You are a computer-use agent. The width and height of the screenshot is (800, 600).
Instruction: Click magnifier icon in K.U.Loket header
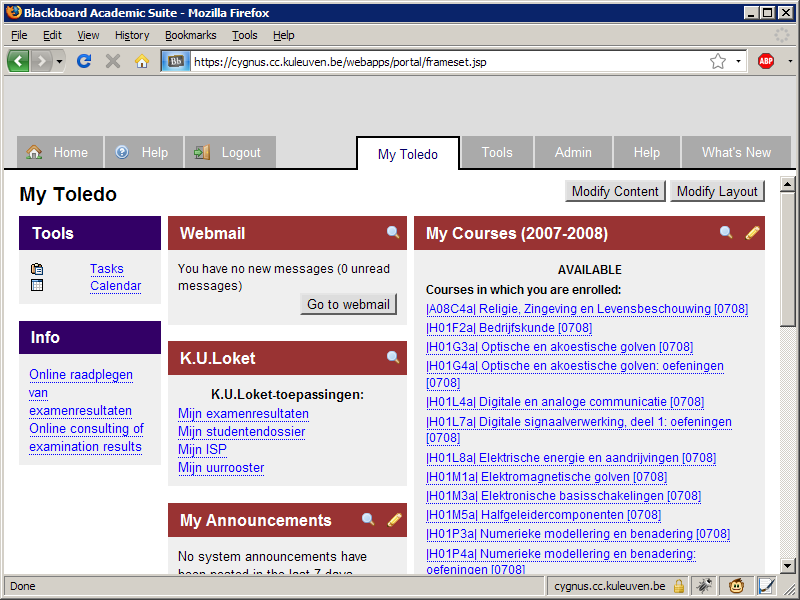pyautogui.click(x=394, y=357)
